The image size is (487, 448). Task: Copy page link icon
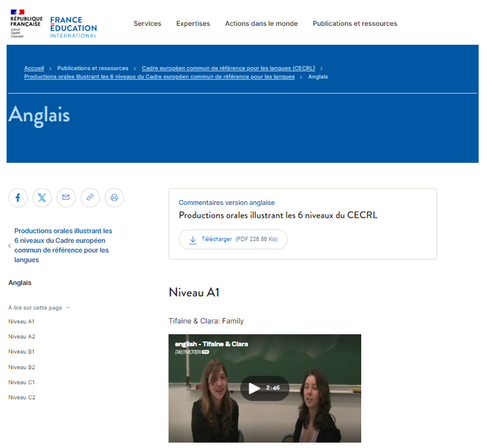point(90,198)
